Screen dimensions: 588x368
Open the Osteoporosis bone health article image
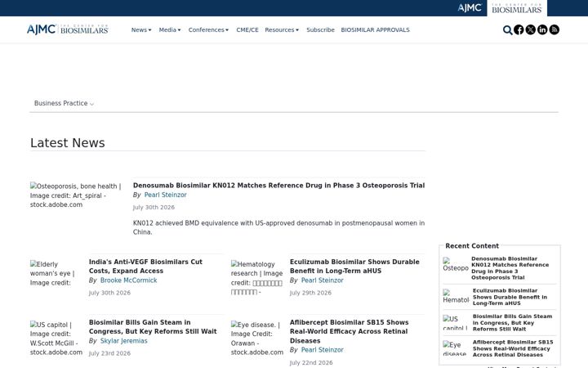pos(76,195)
